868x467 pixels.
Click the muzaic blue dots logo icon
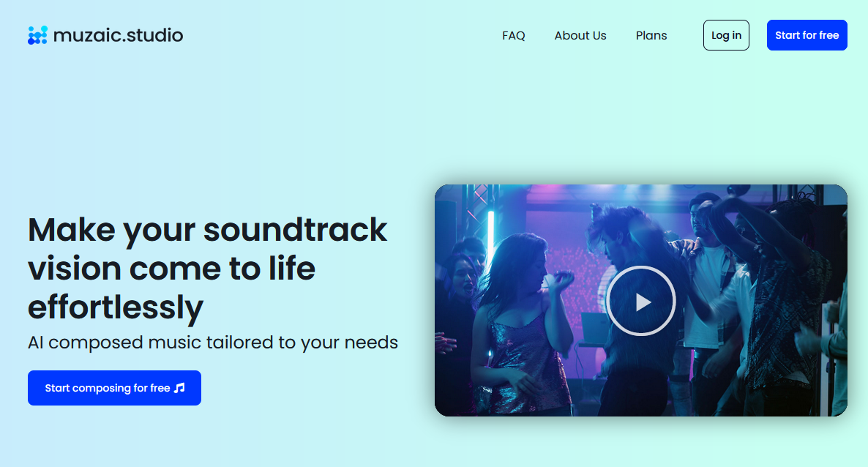click(x=37, y=35)
